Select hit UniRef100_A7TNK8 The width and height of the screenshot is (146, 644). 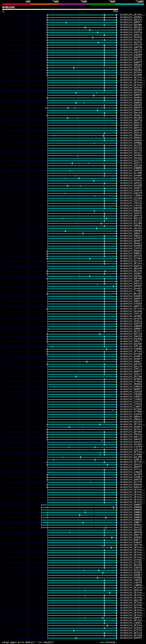[131, 412]
